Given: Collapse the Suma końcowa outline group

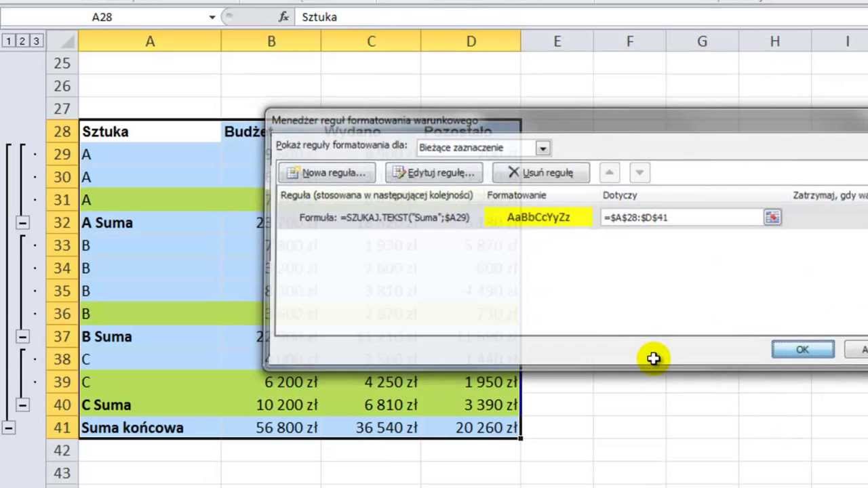Looking at the screenshot, I should [8, 428].
